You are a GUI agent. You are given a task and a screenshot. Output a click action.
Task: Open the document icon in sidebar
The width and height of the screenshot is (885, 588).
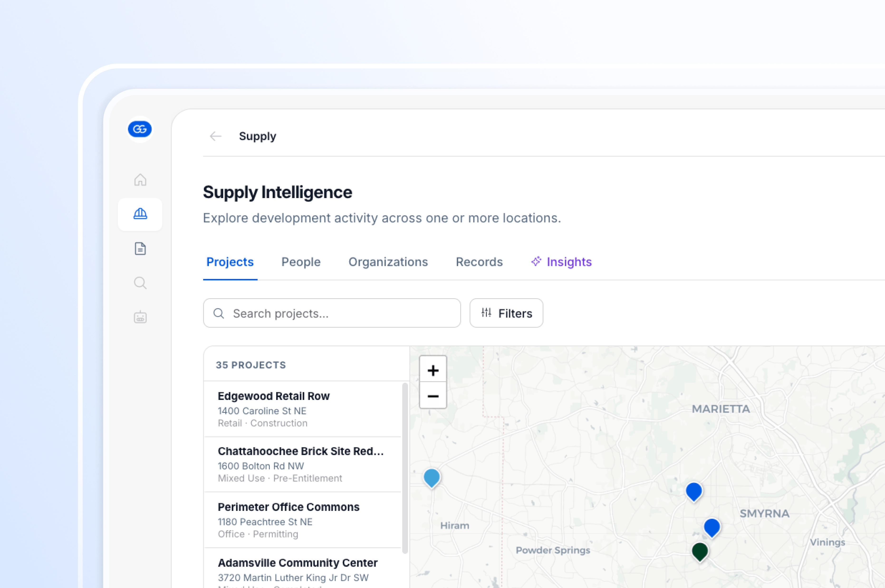coord(140,248)
